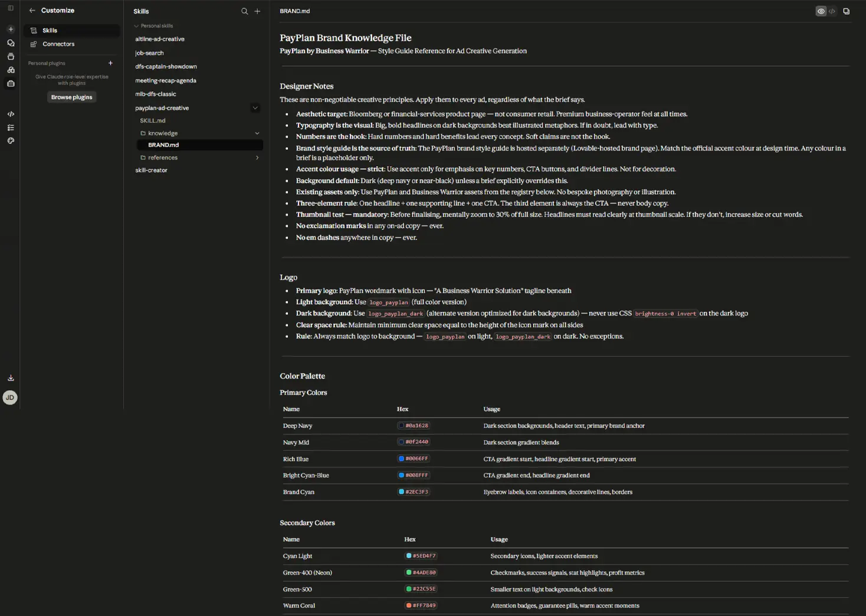866x616 pixels.
Task: Open the toolbox customize icon in rail
Action: 11,84
